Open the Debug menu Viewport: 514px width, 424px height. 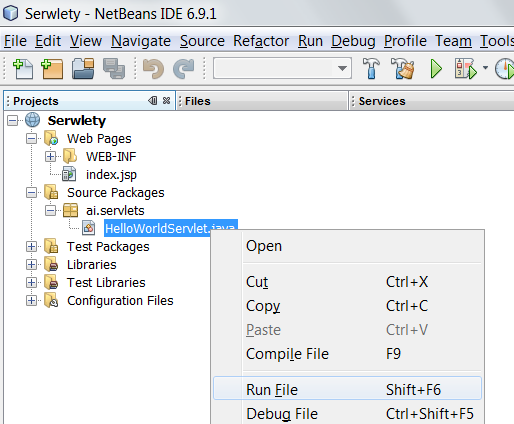click(353, 41)
